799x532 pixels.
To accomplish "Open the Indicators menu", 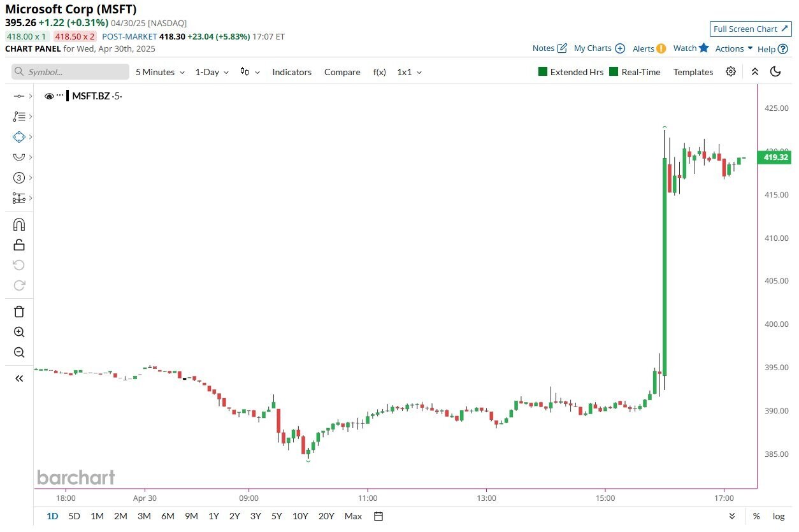I will [x=292, y=72].
